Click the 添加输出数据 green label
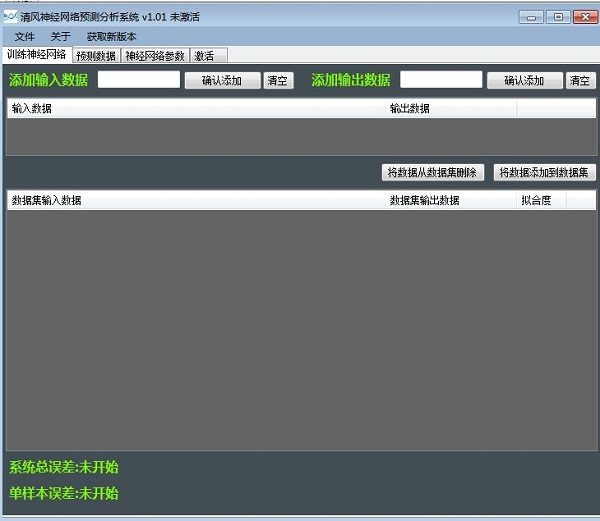The width and height of the screenshot is (600, 521). point(351,80)
